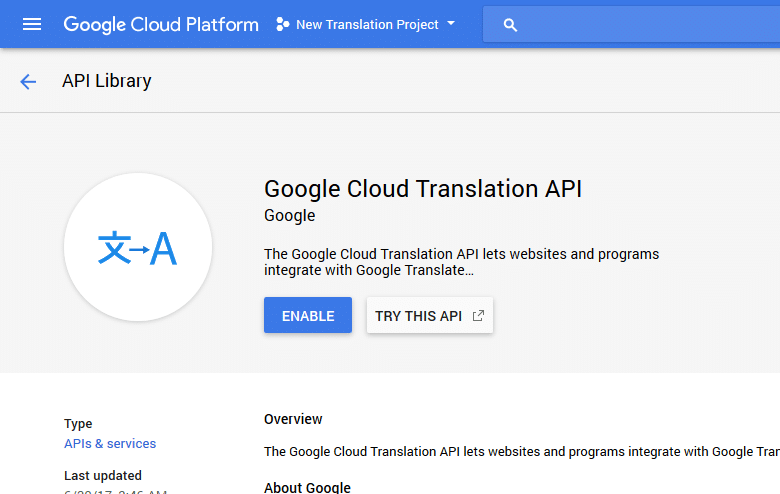Open the New Translation Project selector
This screenshot has height=494, width=780.
[366, 24]
